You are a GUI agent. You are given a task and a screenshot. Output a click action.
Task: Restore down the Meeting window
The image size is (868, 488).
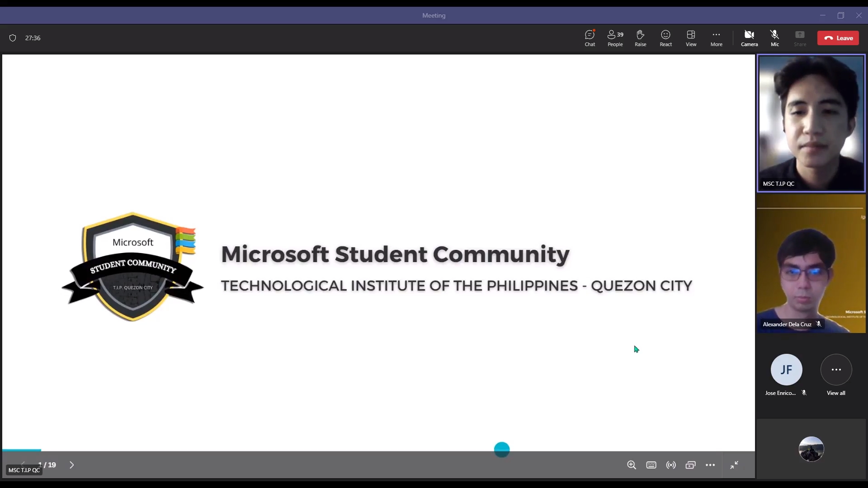click(x=841, y=15)
